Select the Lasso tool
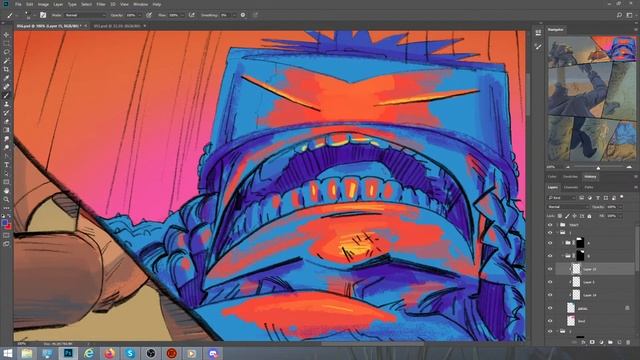640x360 pixels. point(6,52)
